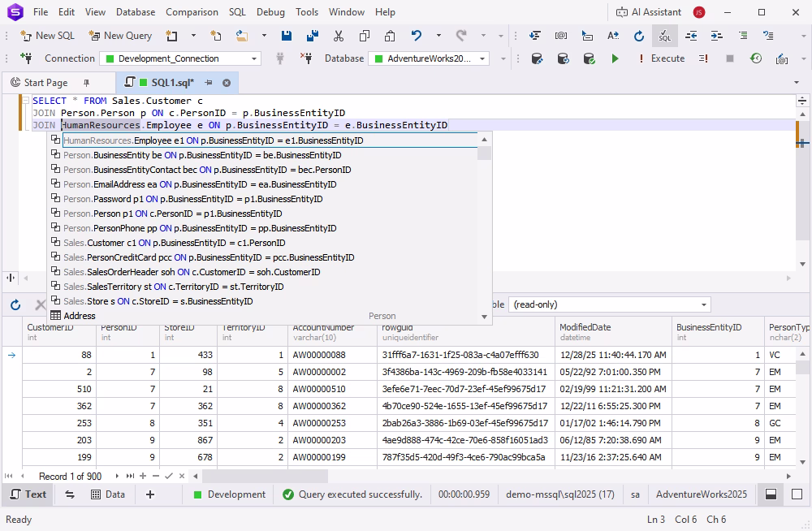Click the Redo arrow icon
The width and height of the screenshot is (812, 531).
tap(461, 36)
